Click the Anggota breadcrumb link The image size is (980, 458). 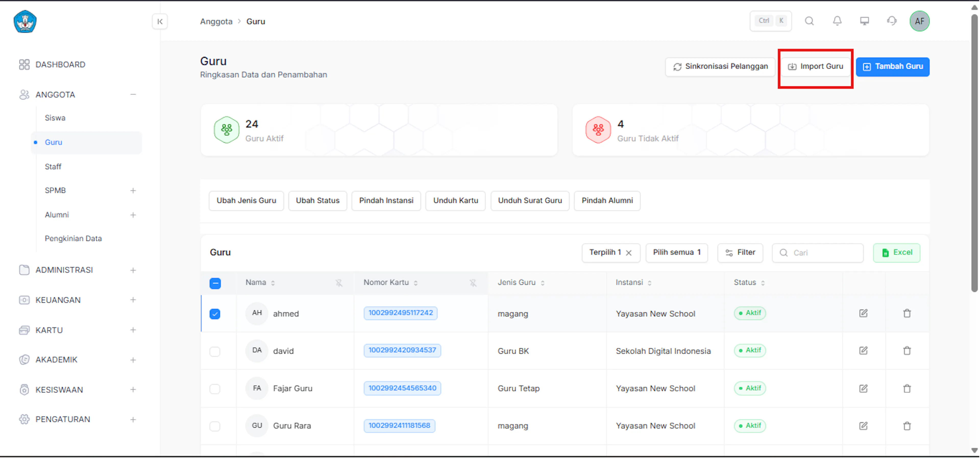click(x=216, y=22)
